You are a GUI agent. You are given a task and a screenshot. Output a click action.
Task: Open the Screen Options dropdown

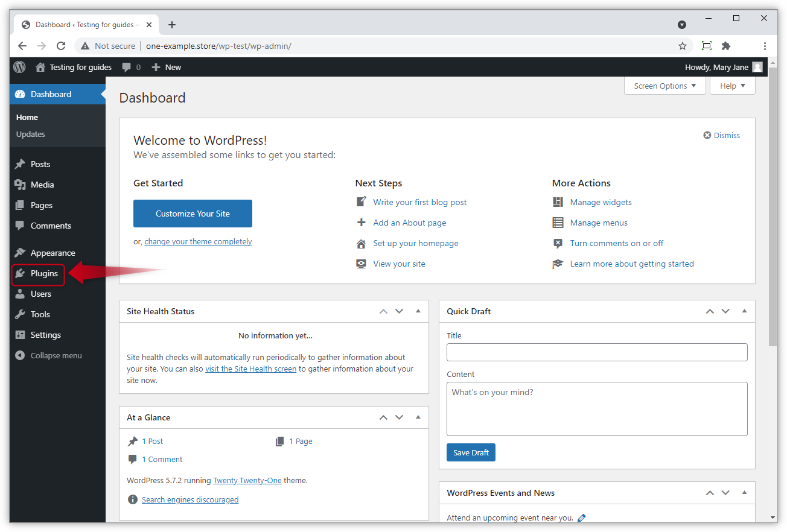(664, 86)
